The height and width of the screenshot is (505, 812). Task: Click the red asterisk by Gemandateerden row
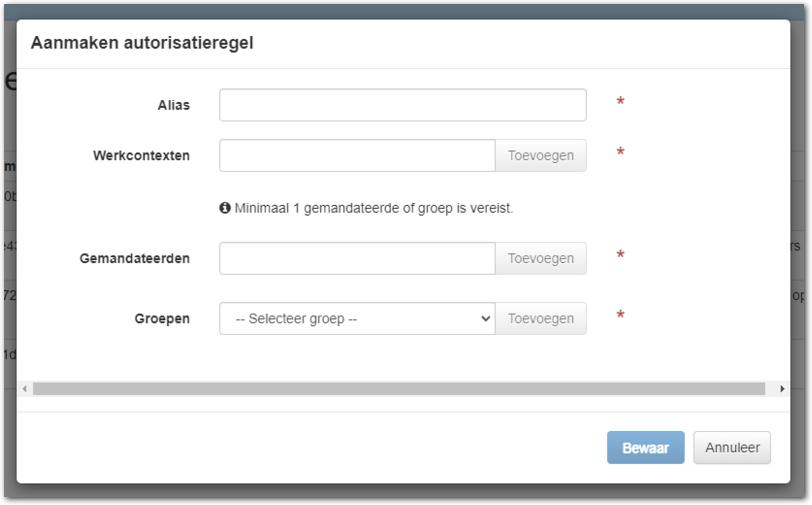coord(620,256)
